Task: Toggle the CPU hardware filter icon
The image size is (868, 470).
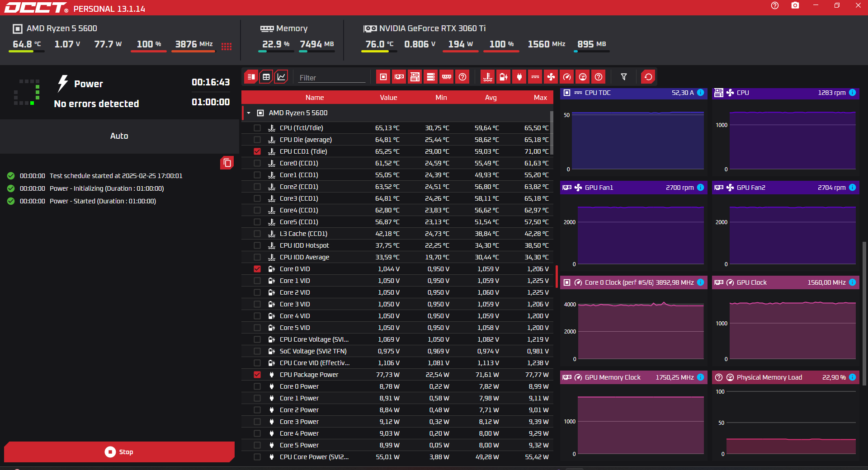Action: pyautogui.click(x=383, y=77)
